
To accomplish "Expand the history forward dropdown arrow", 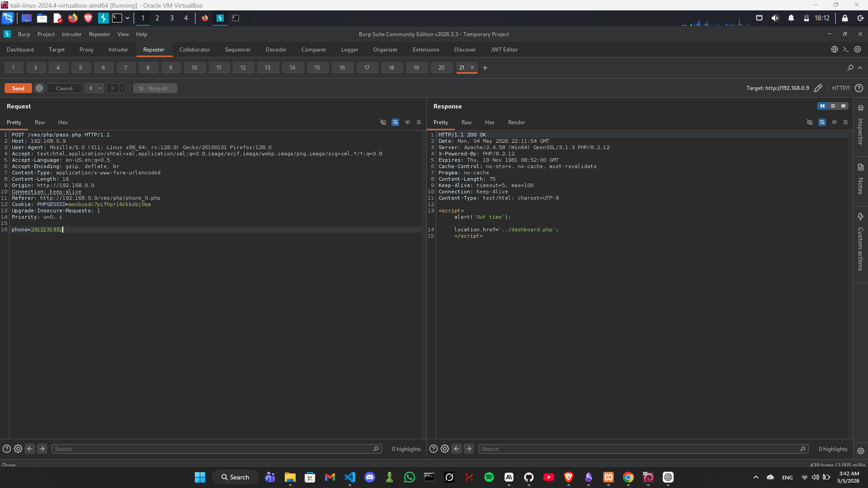I will [122, 88].
